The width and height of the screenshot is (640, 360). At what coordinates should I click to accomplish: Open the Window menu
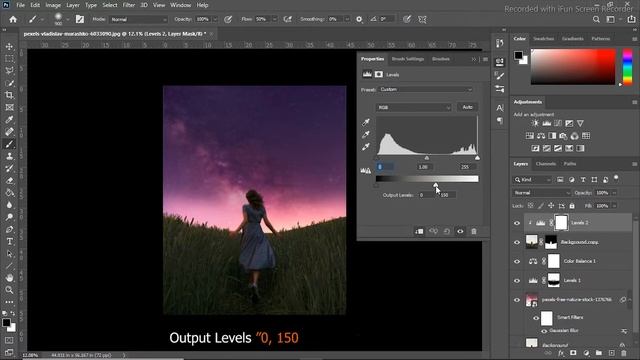click(x=180, y=5)
